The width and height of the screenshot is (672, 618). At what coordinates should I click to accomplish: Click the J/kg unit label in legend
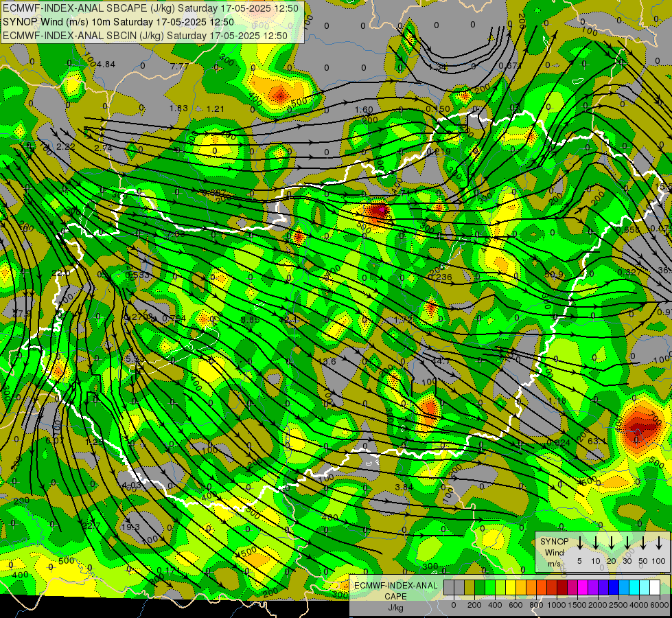pos(395,608)
